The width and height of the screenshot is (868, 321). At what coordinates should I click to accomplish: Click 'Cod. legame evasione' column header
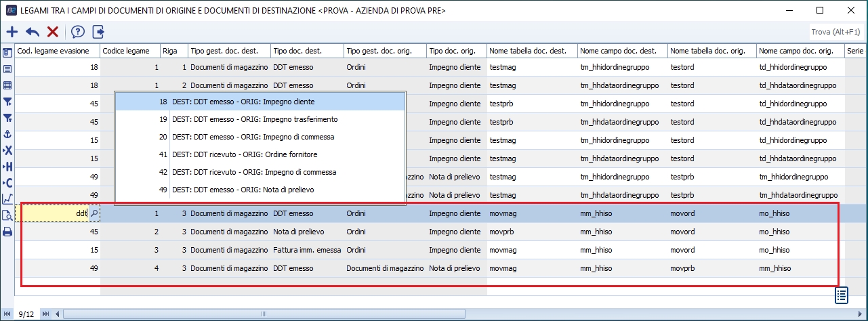(57, 51)
